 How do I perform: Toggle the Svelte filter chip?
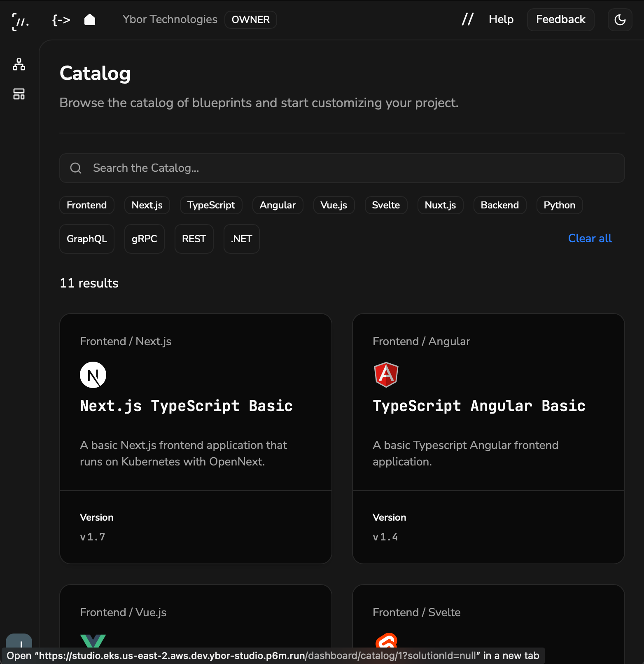386,205
